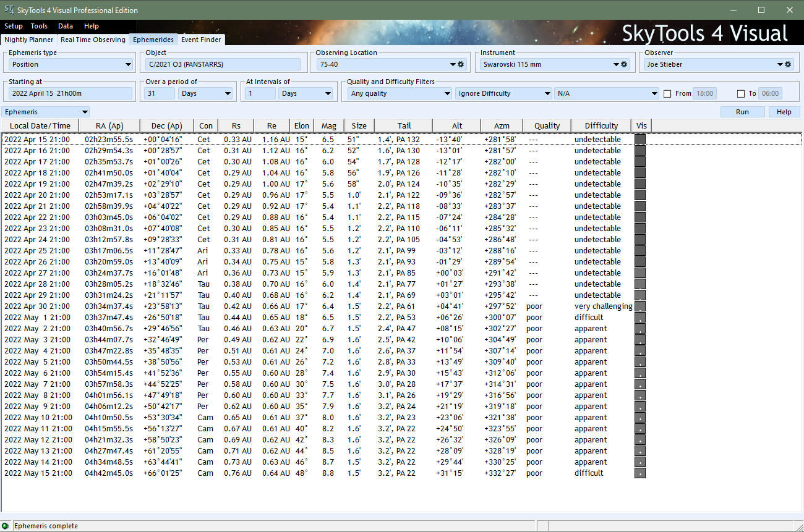
Task: Click the Help button beside Run
Action: point(784,112)
